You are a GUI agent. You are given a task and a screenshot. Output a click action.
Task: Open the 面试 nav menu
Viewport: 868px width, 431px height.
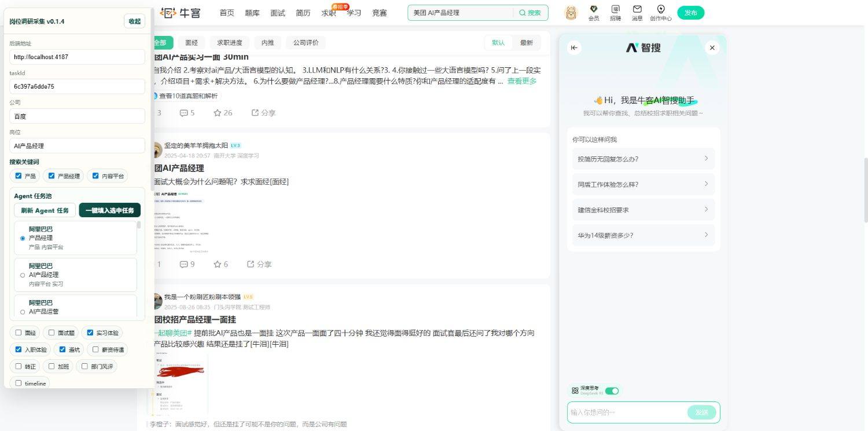278,13
